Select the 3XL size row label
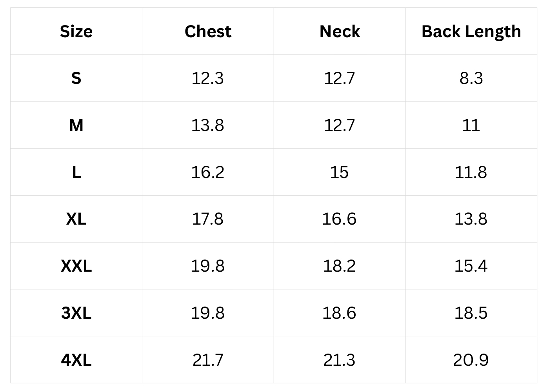 (x=76, y=313)
